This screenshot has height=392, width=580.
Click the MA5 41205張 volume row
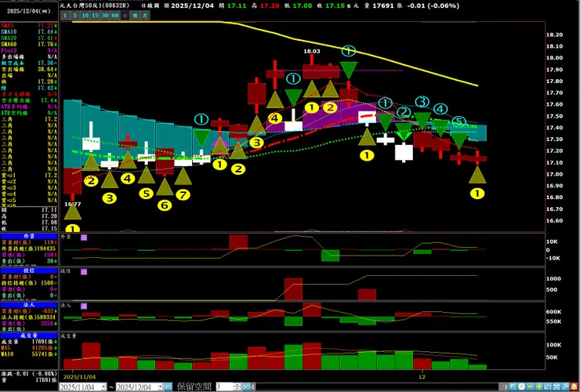[29, 348]
